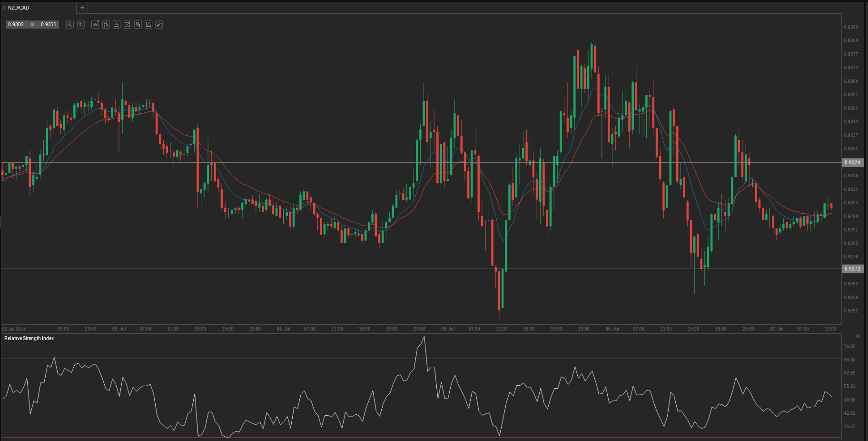Open the 30-minute timeframe selector
The height and width of the screenshot is (441, 868).
coord(95,25)
